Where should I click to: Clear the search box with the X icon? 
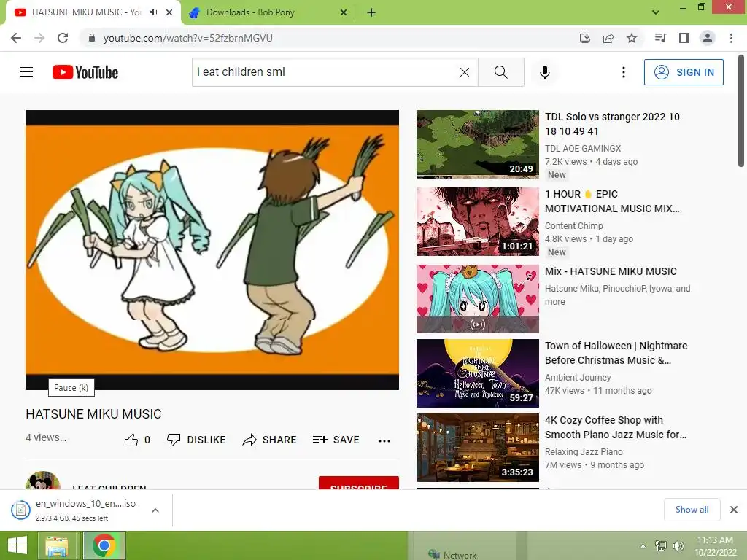[465, 72]
